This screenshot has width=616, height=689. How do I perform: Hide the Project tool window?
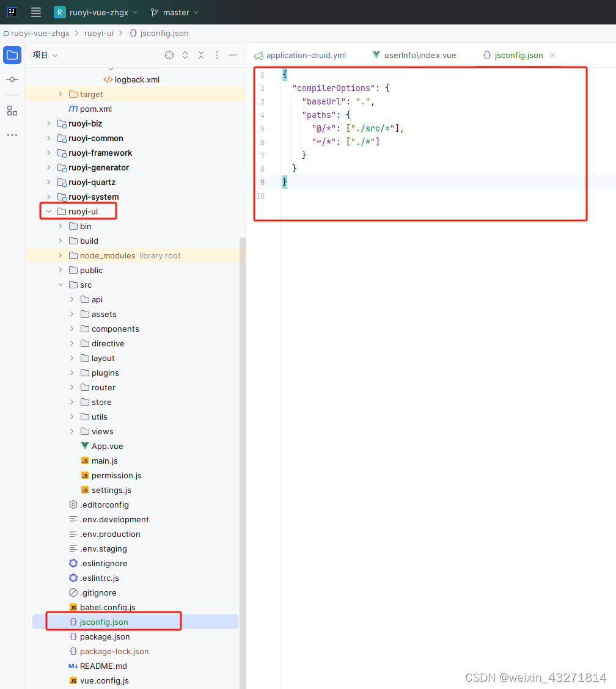(232, 54)
